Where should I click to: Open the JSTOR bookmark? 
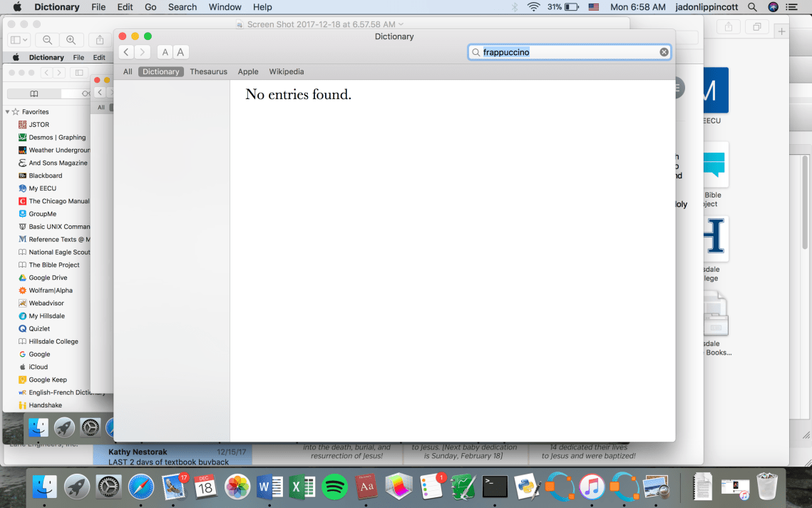click(x=38, y=125)
